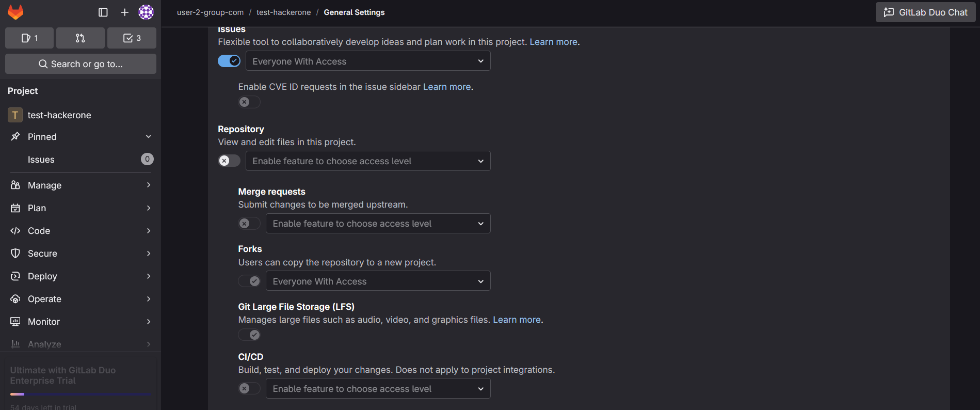Click Learn more link for Git LFS

click(517, 320)
